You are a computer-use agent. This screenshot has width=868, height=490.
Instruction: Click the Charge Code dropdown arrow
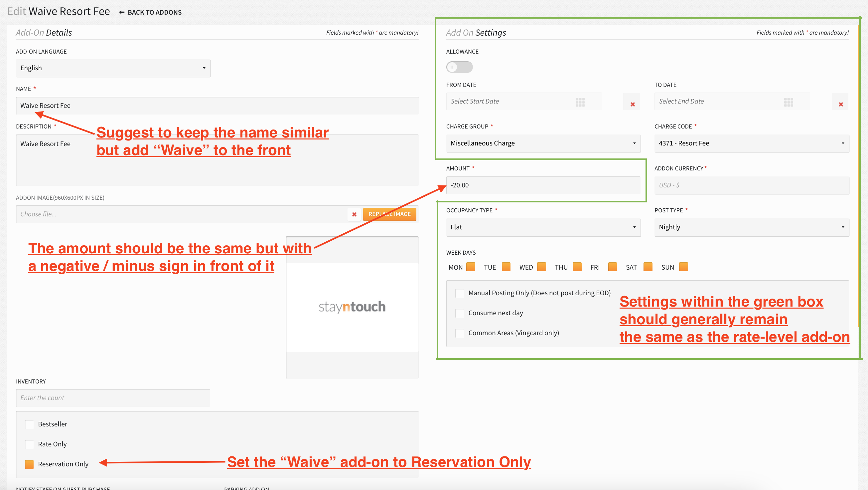pos(842,143)
